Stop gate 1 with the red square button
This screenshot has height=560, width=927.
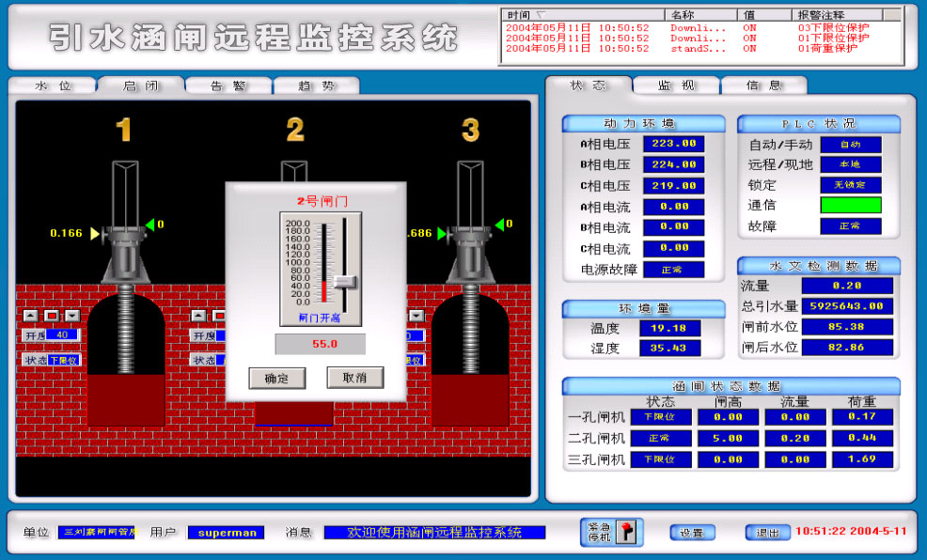point(52,316)
